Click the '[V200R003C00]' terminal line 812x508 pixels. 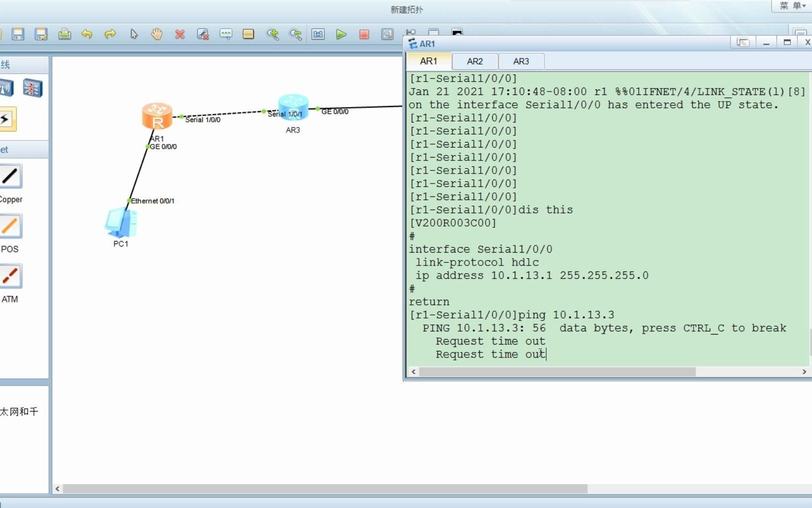tap(453, 223)
